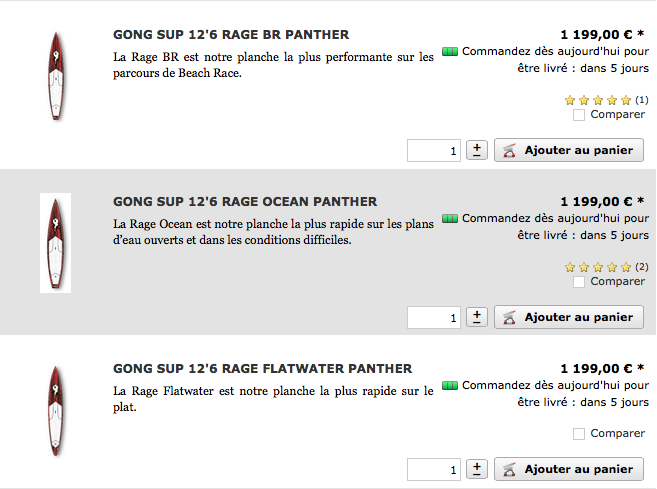Click quantity field for Rage Ocean Panther
This screenshot has width=657, height=489.
434,318
